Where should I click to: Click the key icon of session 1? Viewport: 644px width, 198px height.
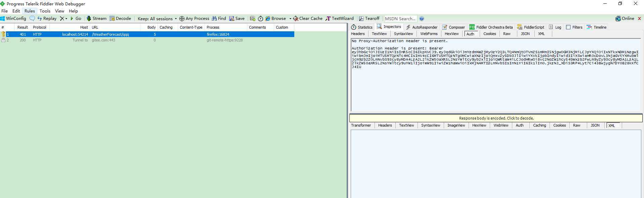[x=3, y=34]
